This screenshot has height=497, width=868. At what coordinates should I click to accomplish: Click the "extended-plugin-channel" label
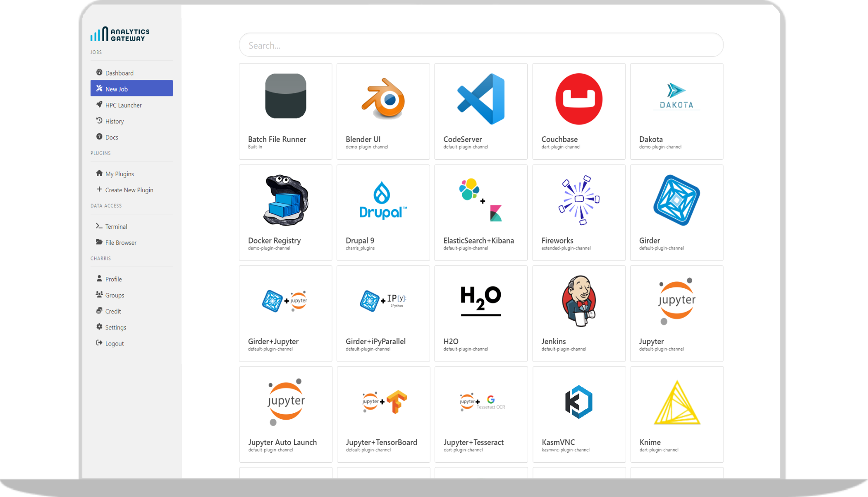(566, 248)
